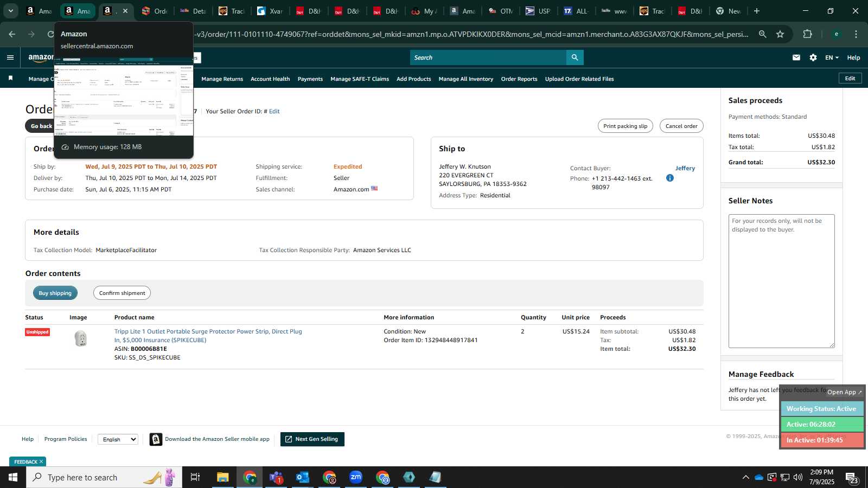This screenshot has width=868, height=488.
Task: Open Manage SAFE-T Claims menu item
Action: pyautogui.click(x=360, y=79)
